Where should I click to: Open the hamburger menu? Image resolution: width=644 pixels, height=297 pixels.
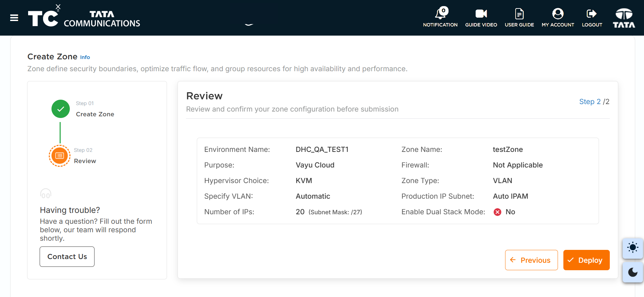(14, 18)
